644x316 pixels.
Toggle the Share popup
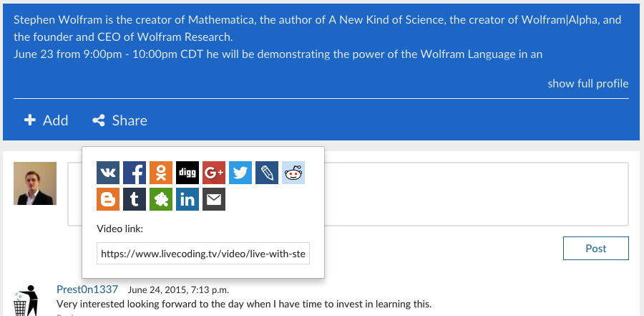coord(120,120)
